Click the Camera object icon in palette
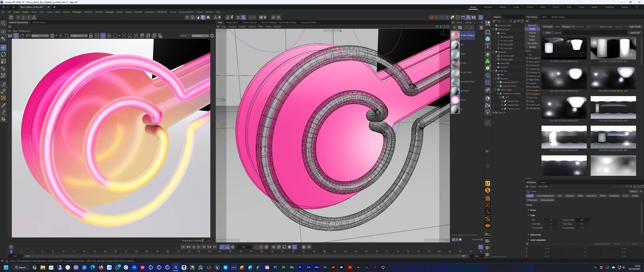This screenshot has width=644, height=272. (x=488, y=105)
